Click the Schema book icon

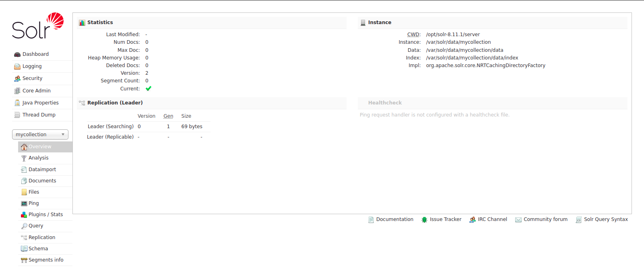(x=24, y=249)
